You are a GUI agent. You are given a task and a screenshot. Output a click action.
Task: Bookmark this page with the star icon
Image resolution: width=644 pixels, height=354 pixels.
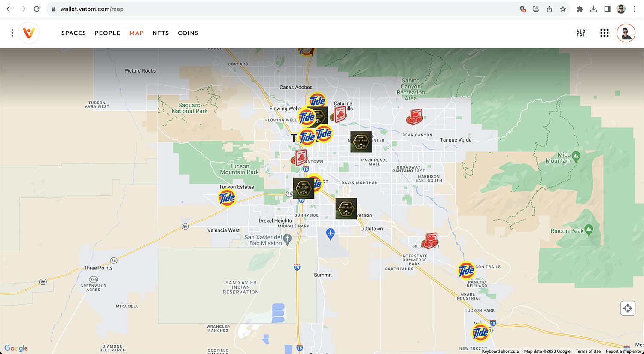pyautogui.click(x=563, y=9)
